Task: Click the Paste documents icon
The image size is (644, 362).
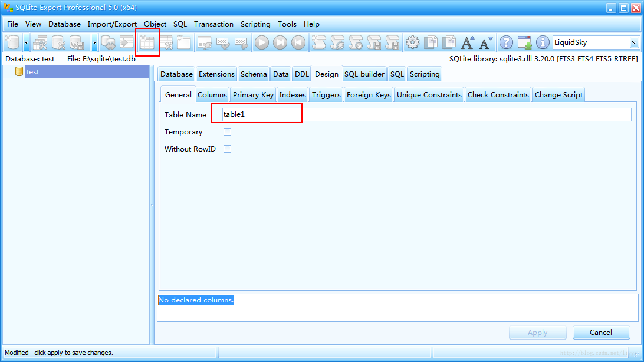Action: (x=449, y=42)
